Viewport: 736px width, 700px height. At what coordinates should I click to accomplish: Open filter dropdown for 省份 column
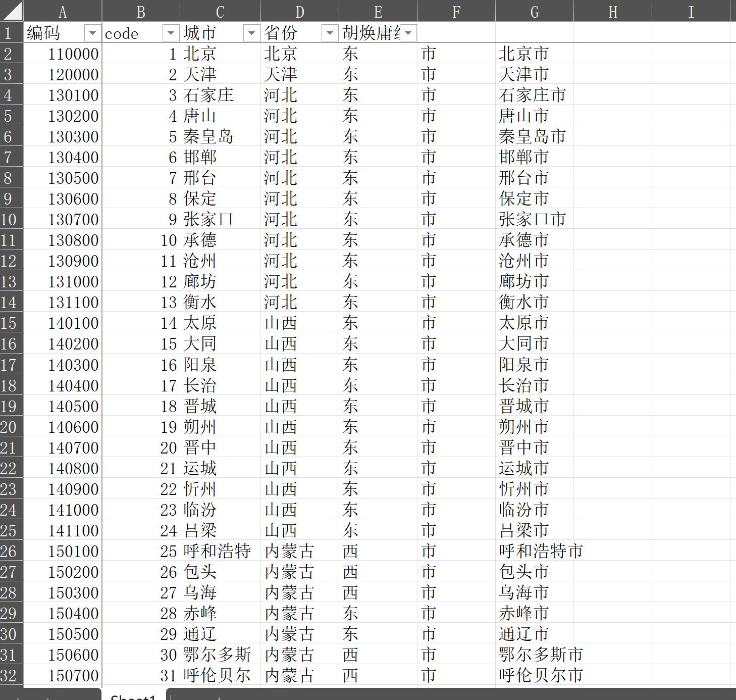[x=330, y=33]
